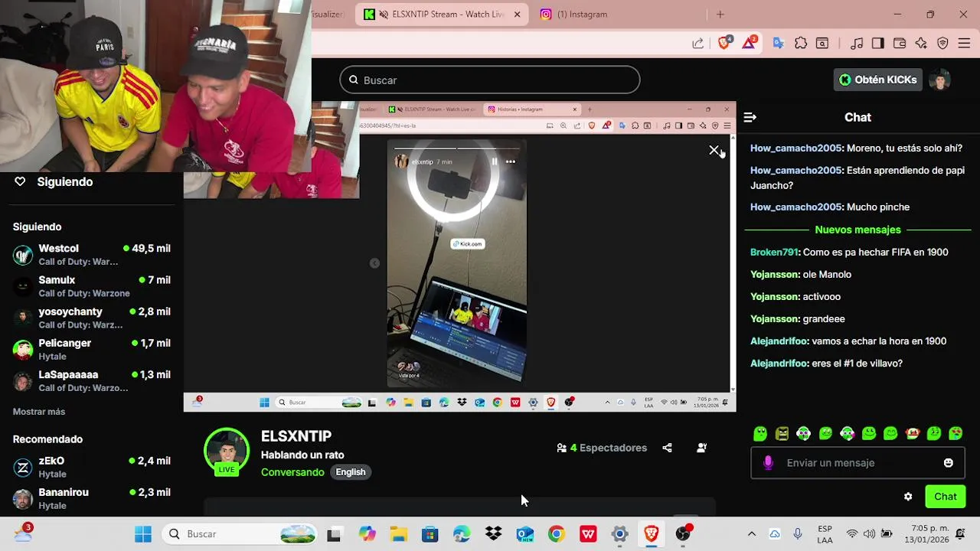Open File Explorer from taskbar
Image resolution: width=980 pixels, height=551 pixels.
pyautogui.click(x=398, y=534)
